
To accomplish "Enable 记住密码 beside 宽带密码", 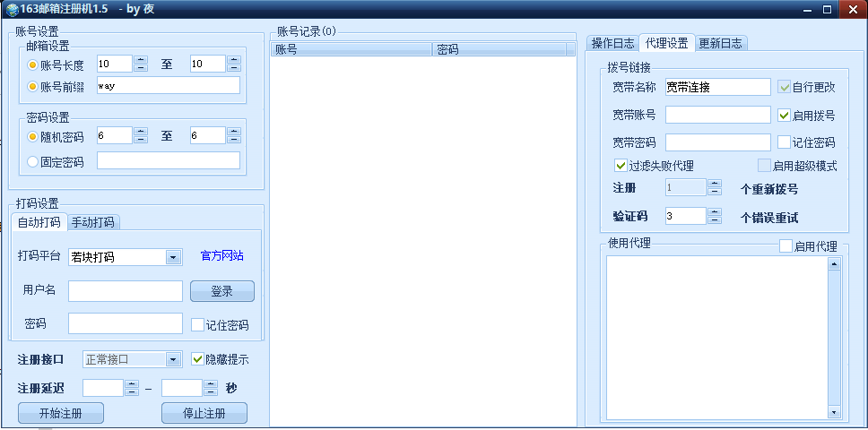I will [784, 142].
